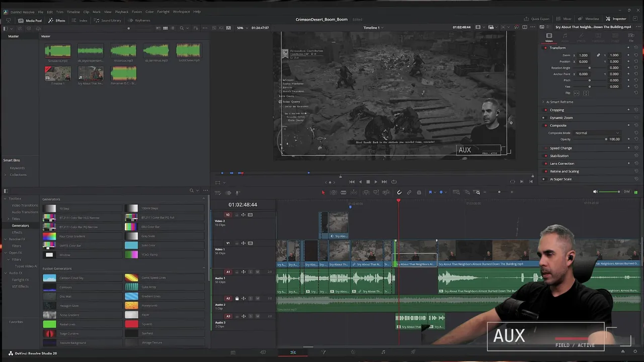The width and height of the screenshot is (644, 362).
Task: Switch media pool to list view
Action: tap(173, 28)
